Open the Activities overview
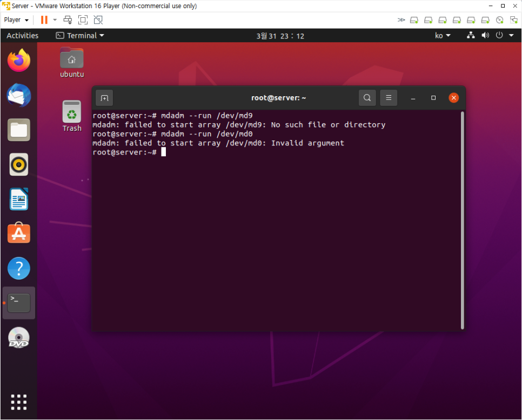This screenshot has width=522, height=420. [x=22, y=36]
